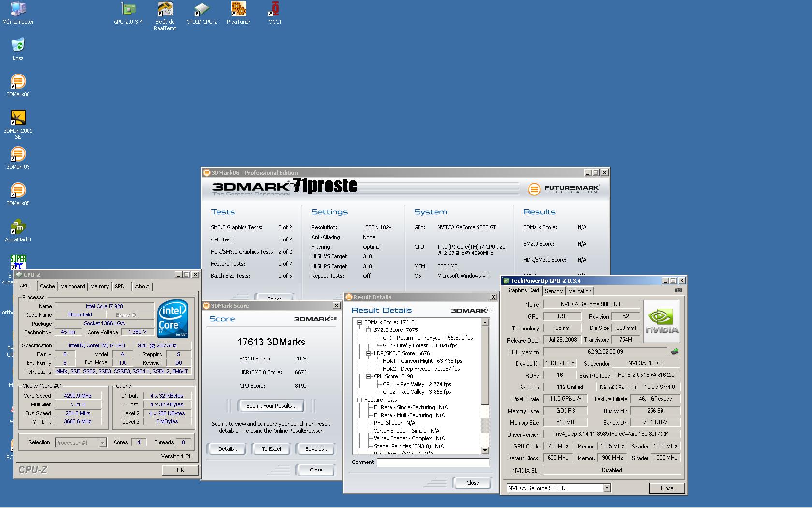Collapse the Feature Tests node
Image resolution: width=812 pixels, height=508 pixels.
point(360,400)
